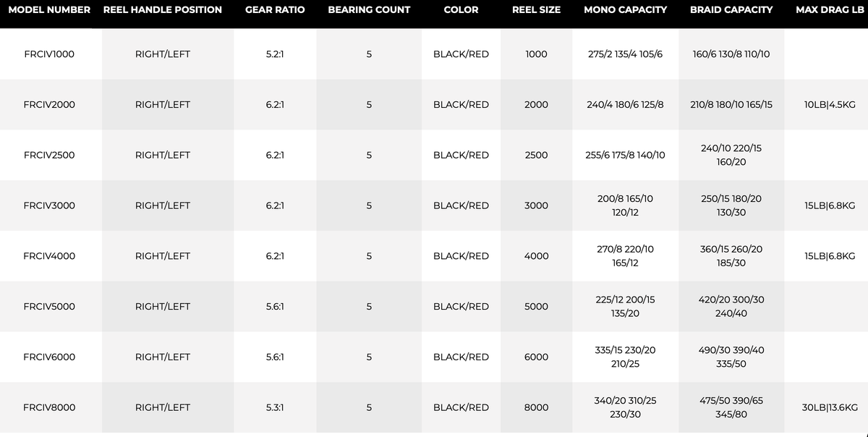The height and width of the screenshot is (437, 868).
Task: Click the 5.2:1 gear ratio value
Action: tap(275, 54)
